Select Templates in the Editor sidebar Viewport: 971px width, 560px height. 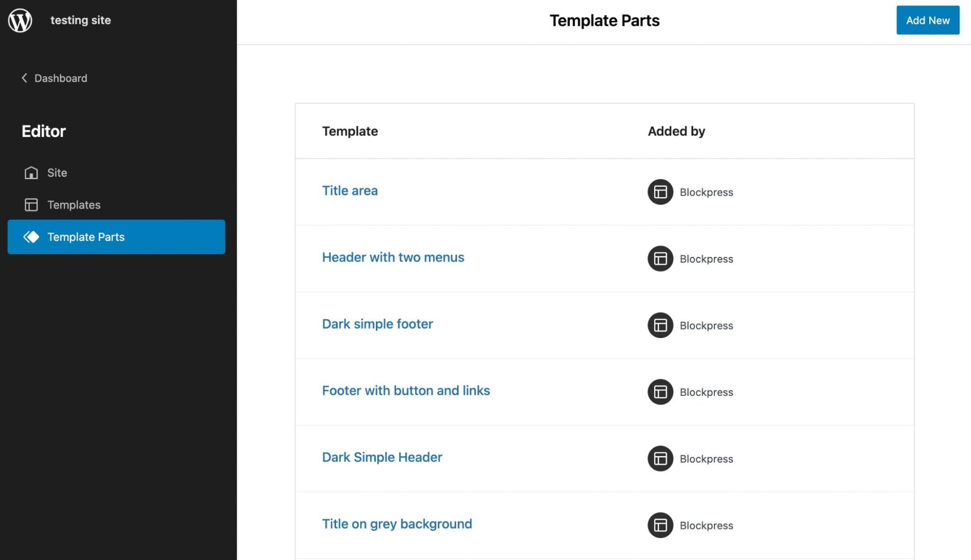click(73, 205)
